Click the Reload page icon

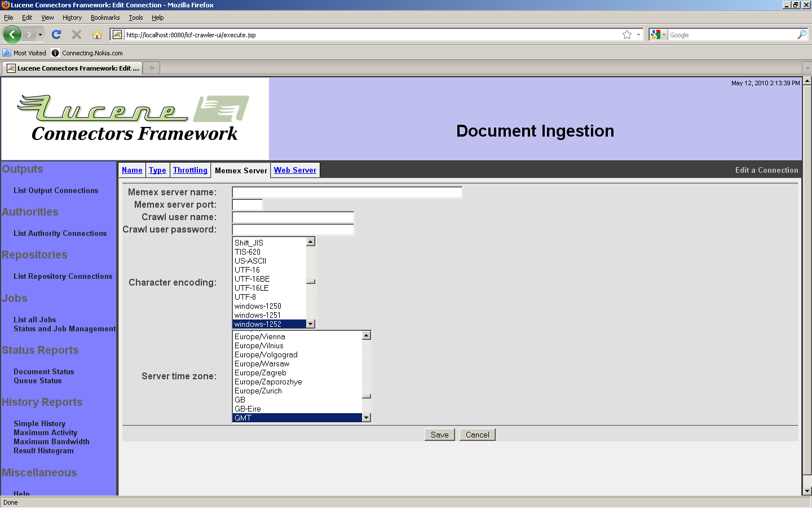click(x=56, y=34)
